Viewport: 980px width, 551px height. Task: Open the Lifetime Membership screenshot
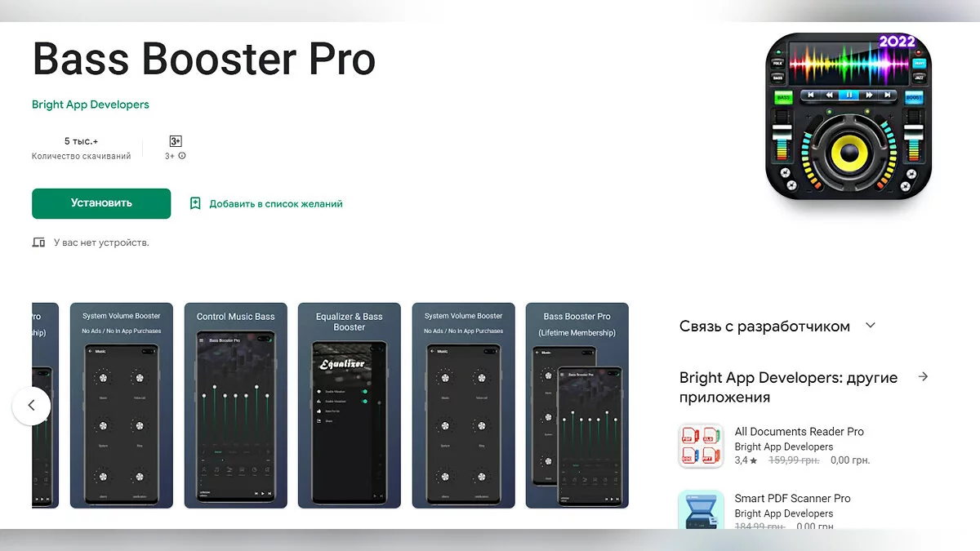pyautogui.click(x=577, y=406)
